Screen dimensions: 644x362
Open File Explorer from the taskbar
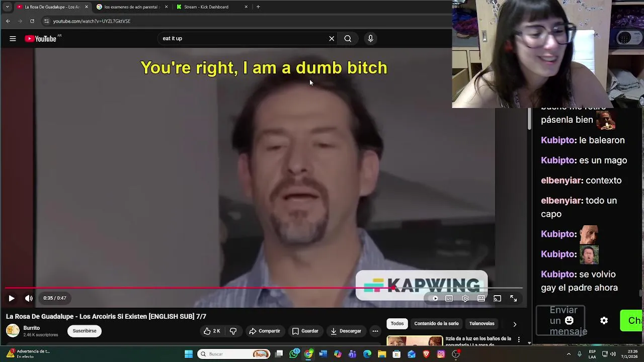pos(382,354)
